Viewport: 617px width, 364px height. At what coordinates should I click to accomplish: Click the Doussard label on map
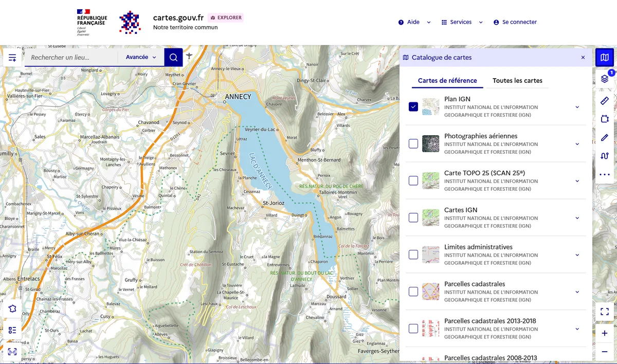click(x=337, y=297)
